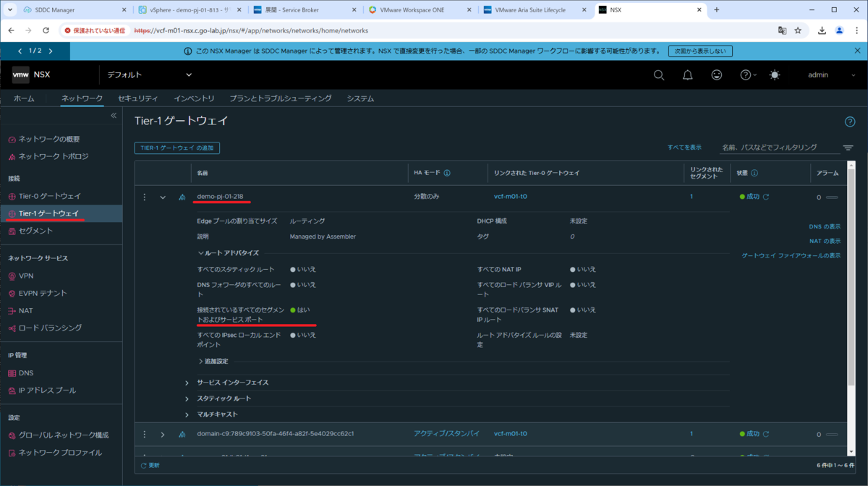Open グローバル ネットワーク構成 in sidebar
The width and height of the screenshot is (868, 486).
point(64,435)
